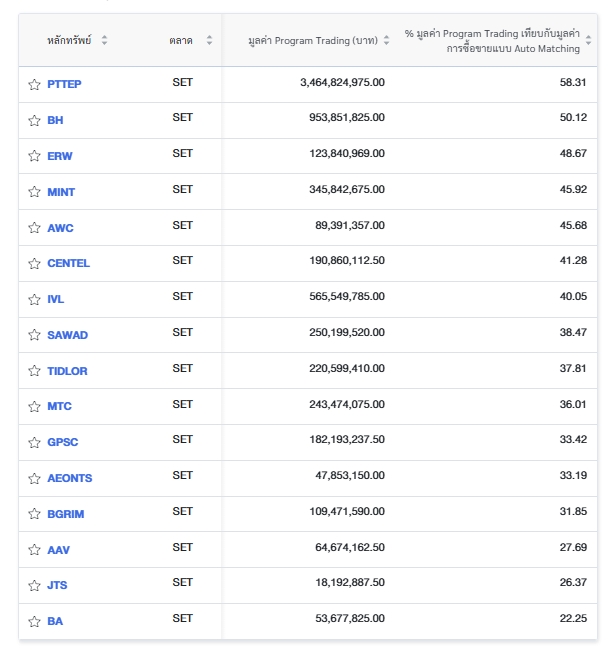Click the star icon beside ERW
The height and width of the screenshot is (660, 612).
34,157
